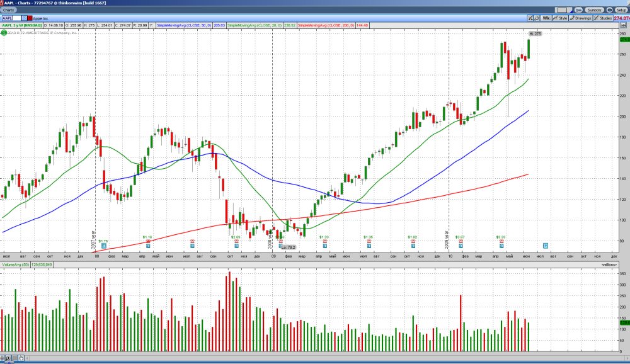Open the grid layout selector
This screenshot has height=364, width=630.
(x=563, y=10)
